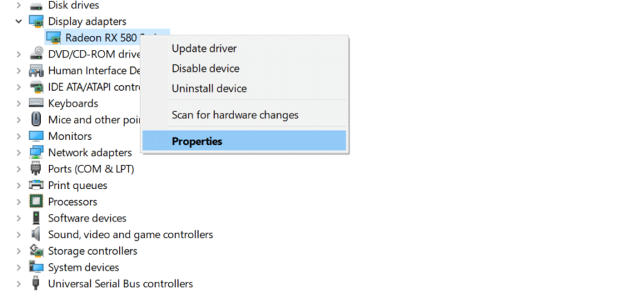
Task: Click the Print queues printer icon
Action: tap(36, 186)
